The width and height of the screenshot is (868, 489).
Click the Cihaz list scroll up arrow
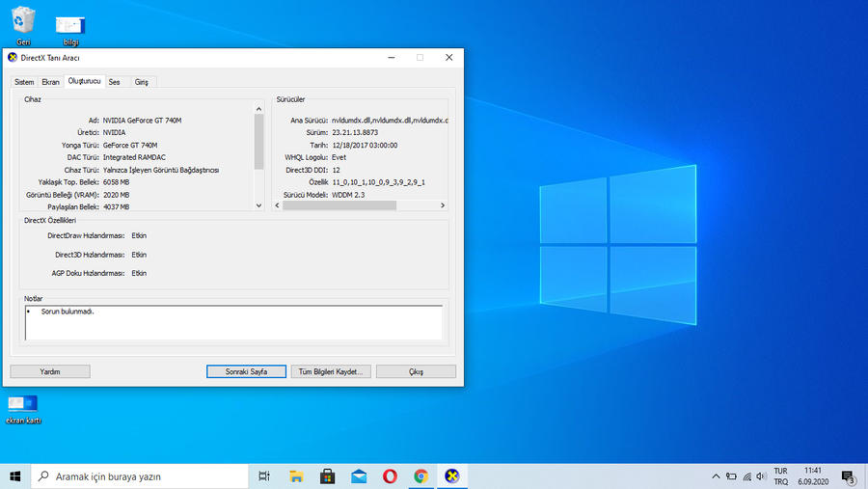(x=258, y=109)
